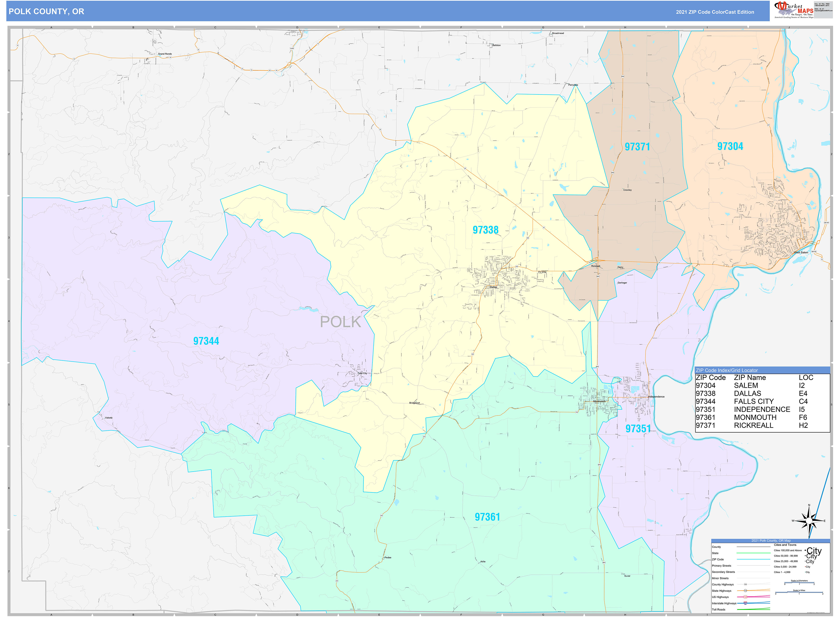Click the gray POLK county name label
Viewport: 840px width, 617px height.
(x=340, y=322)
